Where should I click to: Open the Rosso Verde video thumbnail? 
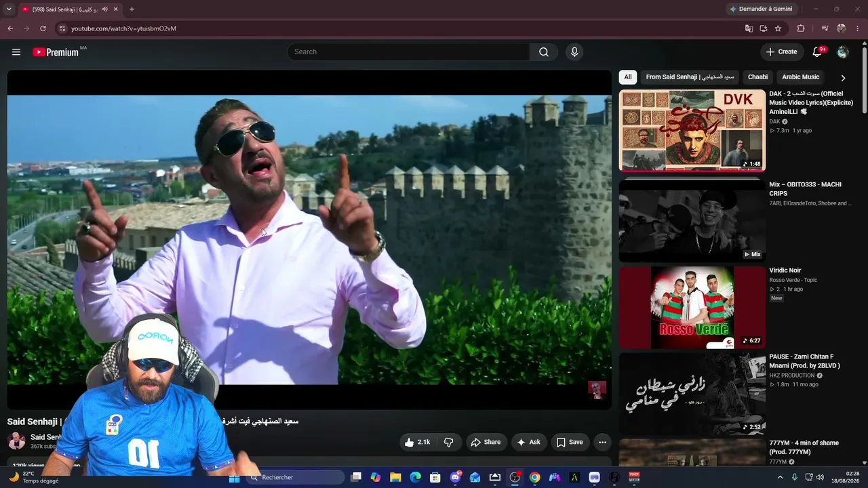(692, 308)
